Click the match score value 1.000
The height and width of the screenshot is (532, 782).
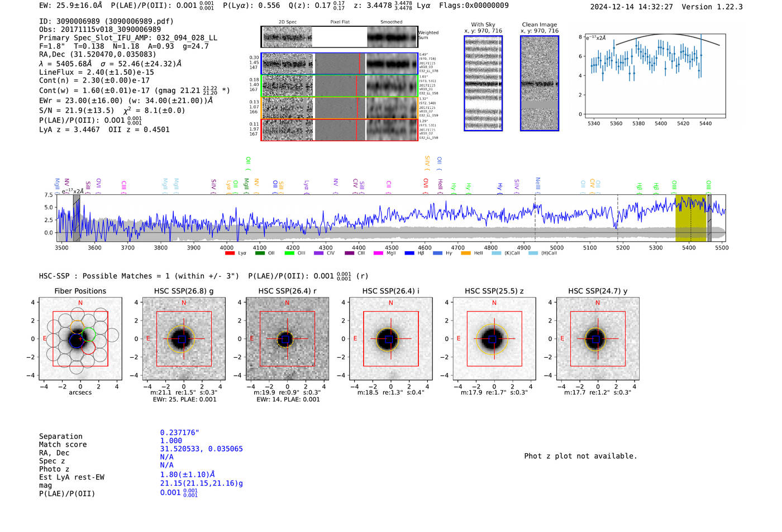tap(171, 440)
